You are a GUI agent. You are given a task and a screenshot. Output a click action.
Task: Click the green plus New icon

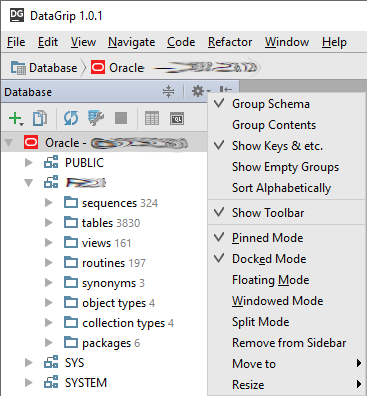[16, 118]
